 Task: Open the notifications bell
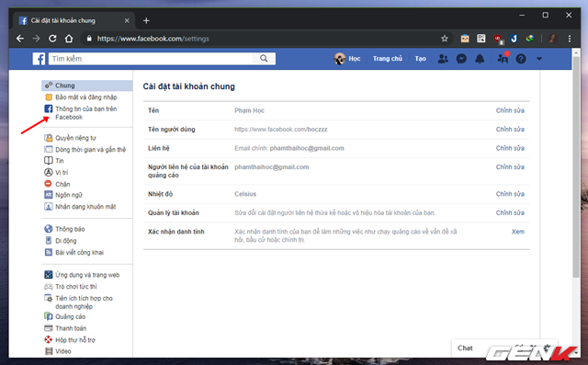[x=480, y=59]
